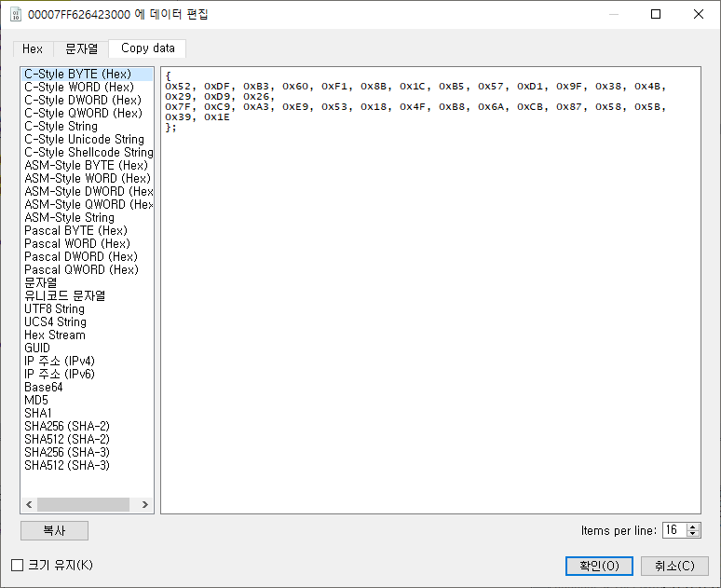Screen dimensions: 721x588
Task: Decrease Items per line value
Action: point(693,534)
